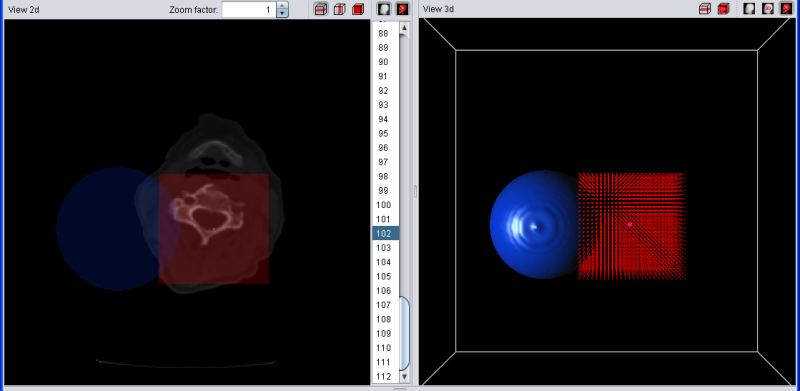Click the slice list scrollbar down arrow
The height and width of the screenshot is (391, 800).
(x=405, y=377)
